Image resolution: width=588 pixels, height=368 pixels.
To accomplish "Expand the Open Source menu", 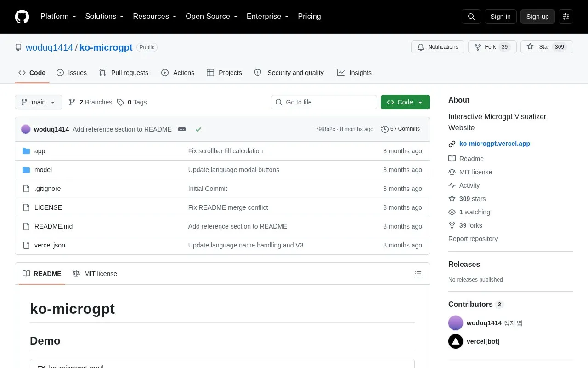I will tap(212, 17).
